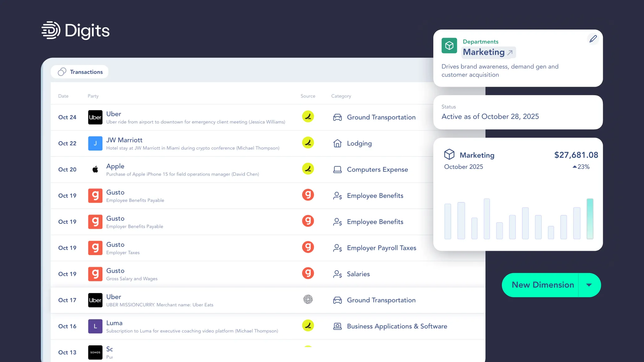The image size is (644, 362).
Task: Click the Computers Expense laptop icon
Action: [x=337, y=169]
